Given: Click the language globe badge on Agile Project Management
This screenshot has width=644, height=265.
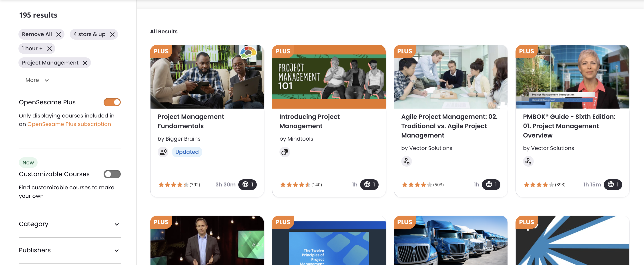Looking at the screenshot, I should coord(491,185).
